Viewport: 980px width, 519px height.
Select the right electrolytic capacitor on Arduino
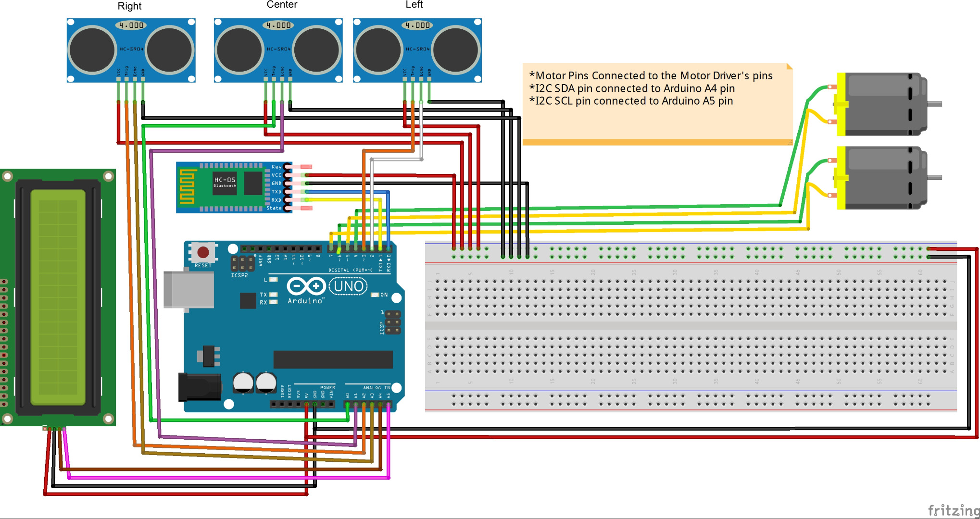click(266, 383)
